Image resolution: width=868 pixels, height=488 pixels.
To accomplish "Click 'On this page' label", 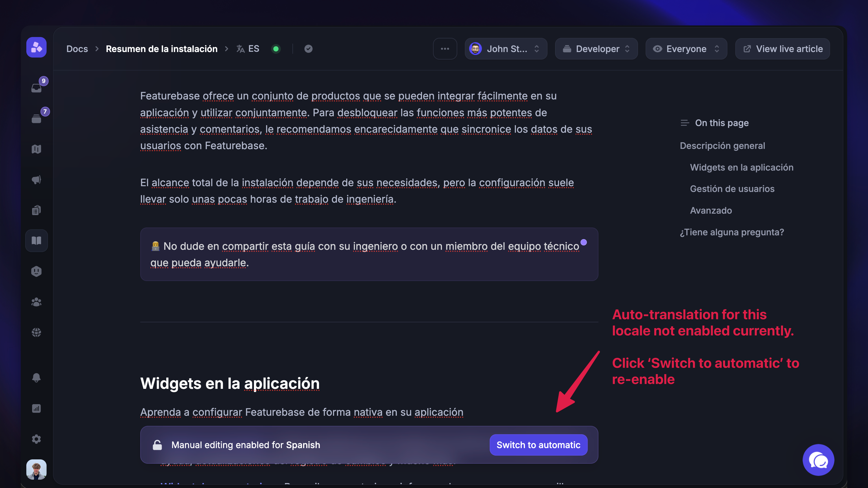I will (722, 123).
